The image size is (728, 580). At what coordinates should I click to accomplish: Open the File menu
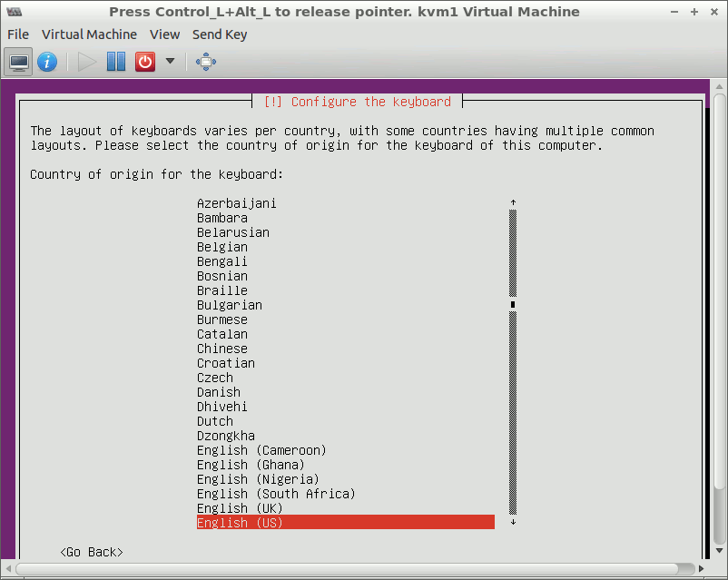tap(18, 34)
